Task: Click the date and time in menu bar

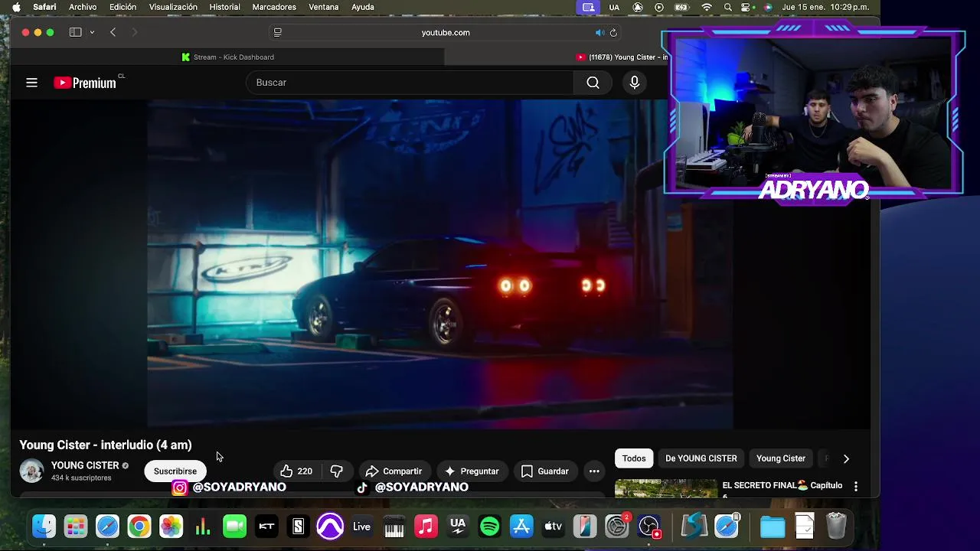Action: [x=825, y=7]
